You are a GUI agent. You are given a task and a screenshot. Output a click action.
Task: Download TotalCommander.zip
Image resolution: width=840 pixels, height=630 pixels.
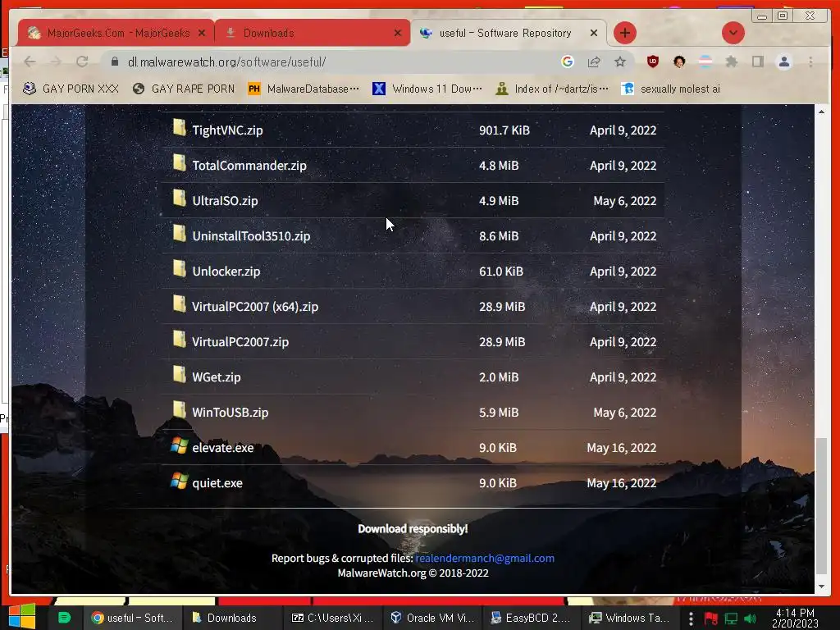click(x=249, y=166)
